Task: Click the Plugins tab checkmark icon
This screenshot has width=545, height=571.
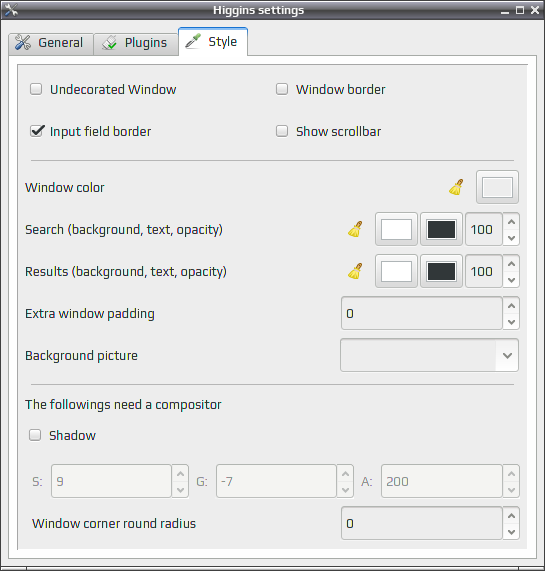Action: (x=109, y=43)
